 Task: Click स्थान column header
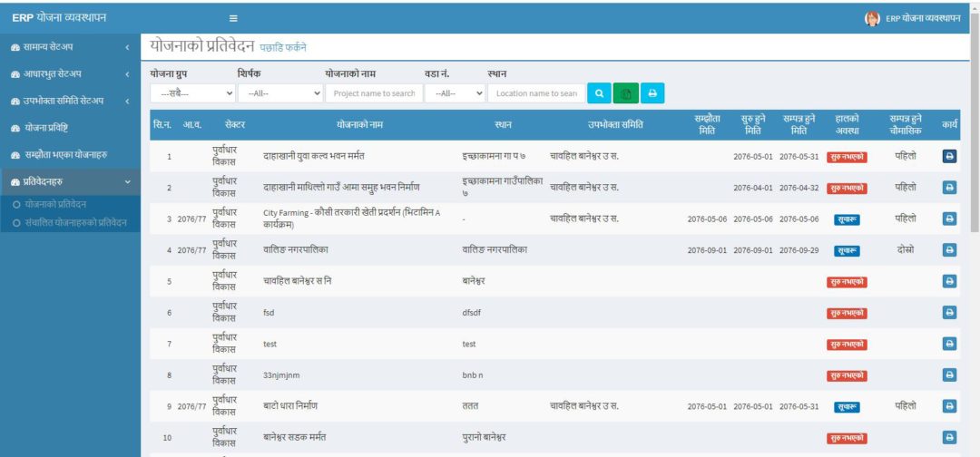tap(503, 125)
